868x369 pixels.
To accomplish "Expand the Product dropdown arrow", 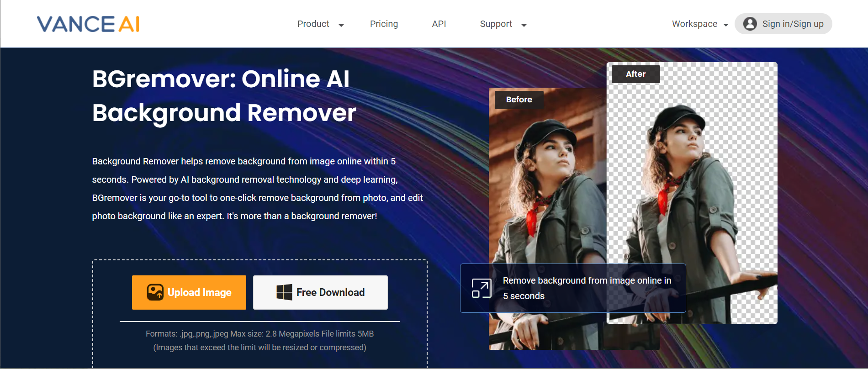I will pyautogui.click(x=341, y=25).
